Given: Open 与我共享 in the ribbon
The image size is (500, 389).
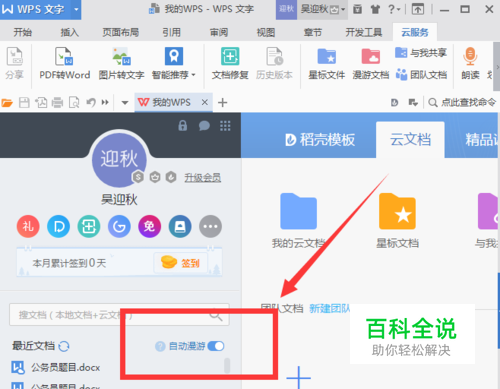Looking at the screenshot, I should point(421,53).
